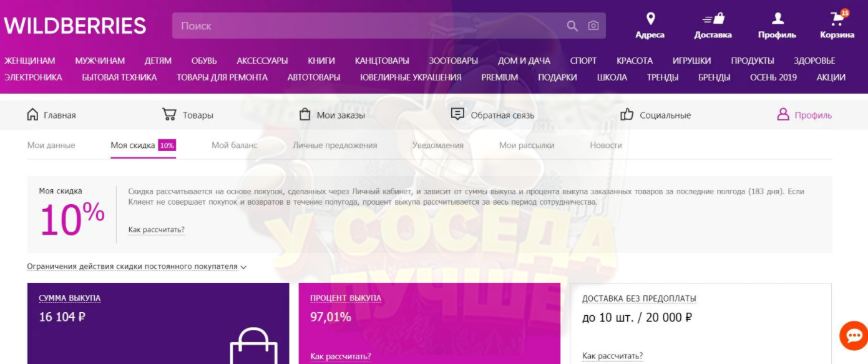Screen dimensions: 868x364
Task: Open the БЫТОВАЯ ТЕХНИКА category
Action: click(119, 77)
